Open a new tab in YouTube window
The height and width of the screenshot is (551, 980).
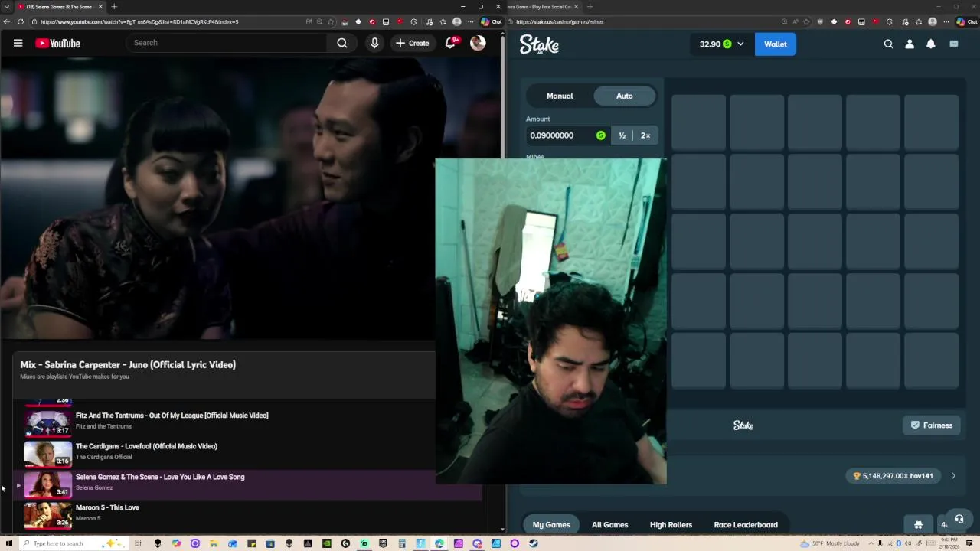tap(114, 7)
